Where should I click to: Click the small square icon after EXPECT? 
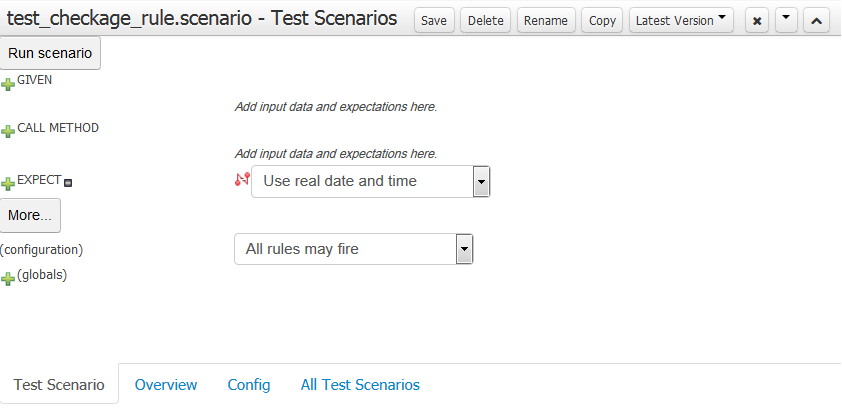click(x=69, y=183)
